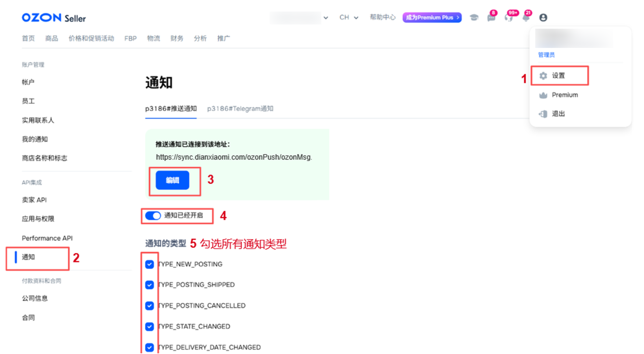Screen dimensions: 644x354
Task: Toggle the 通知已经开启 switch
Action: (153, 215)
